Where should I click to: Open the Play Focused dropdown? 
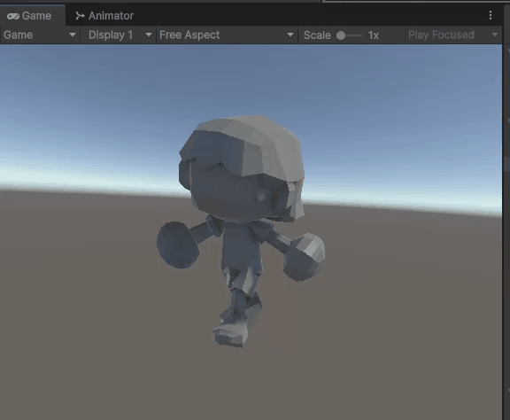click(x=453, y=35)
